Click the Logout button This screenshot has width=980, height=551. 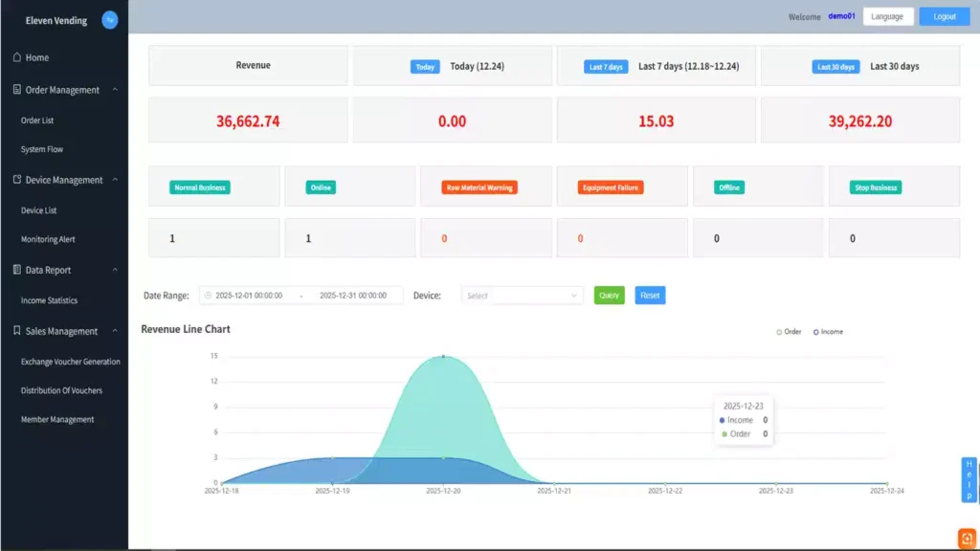(944, 16)
